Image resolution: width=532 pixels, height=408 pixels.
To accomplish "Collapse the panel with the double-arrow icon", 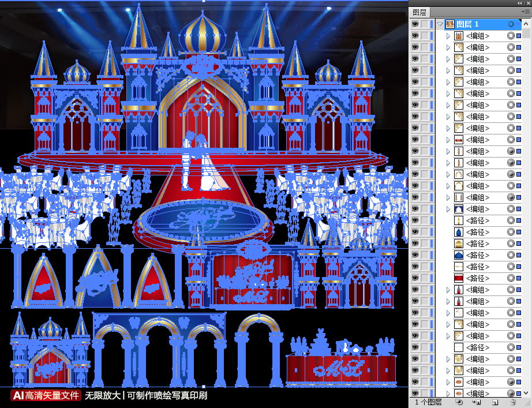I will coord(519,3).
